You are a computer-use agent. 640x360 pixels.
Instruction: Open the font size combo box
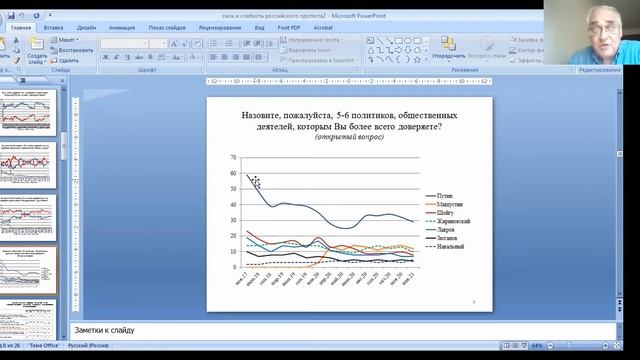tap(158, 43)
